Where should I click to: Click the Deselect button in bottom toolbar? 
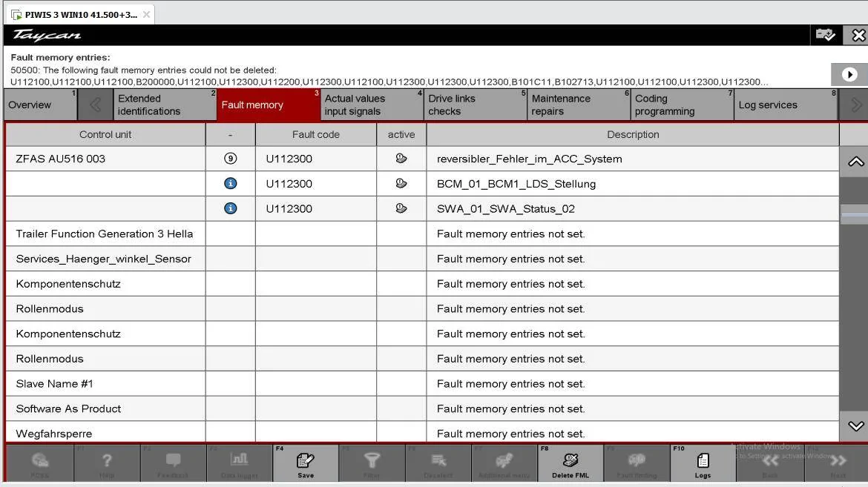coord(438,463)
